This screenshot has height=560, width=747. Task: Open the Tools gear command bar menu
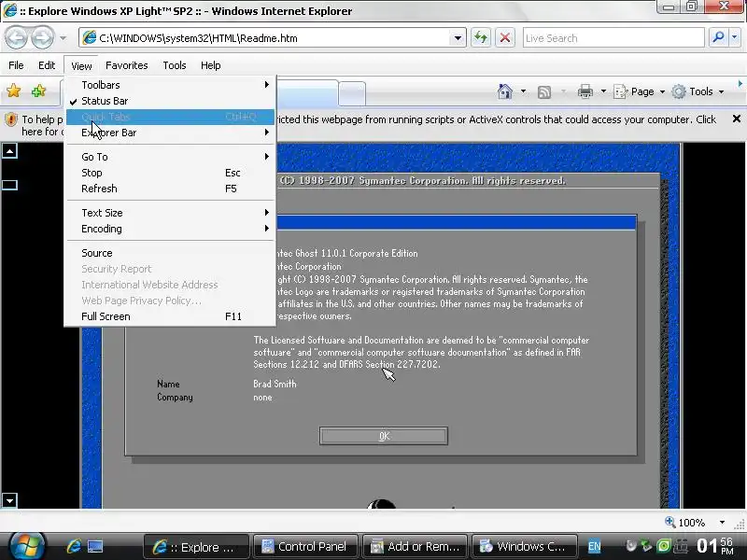click(x=698, y=91)
